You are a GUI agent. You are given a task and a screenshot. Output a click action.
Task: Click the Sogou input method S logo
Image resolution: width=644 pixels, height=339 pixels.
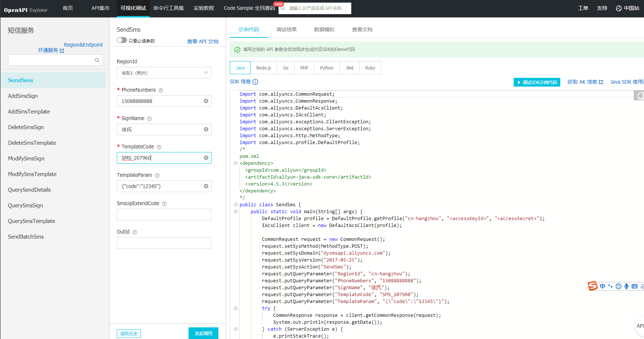[593, 286]
